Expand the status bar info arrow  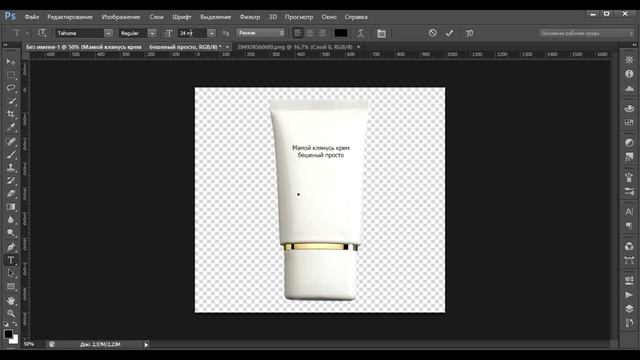click(x=146, y=344)
